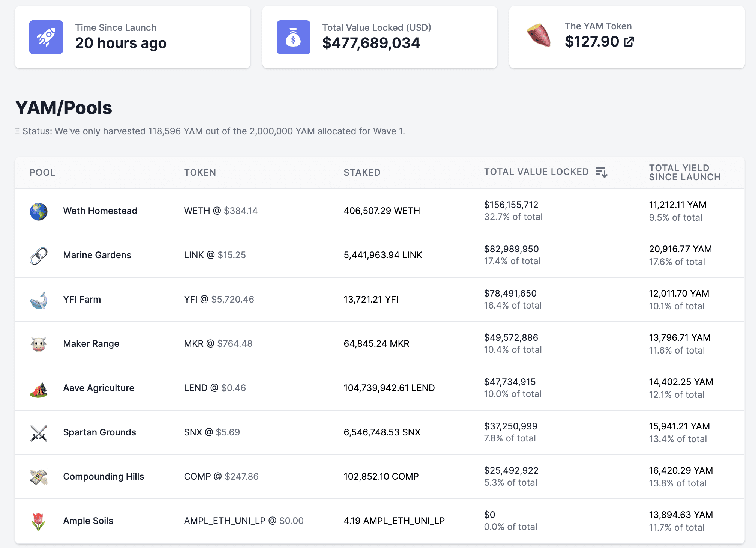Click the AMPL_ETH_UNI_LP @ $0.00 token cell
The width and height of the screenshot is (756, 548).
pos(244,521)
